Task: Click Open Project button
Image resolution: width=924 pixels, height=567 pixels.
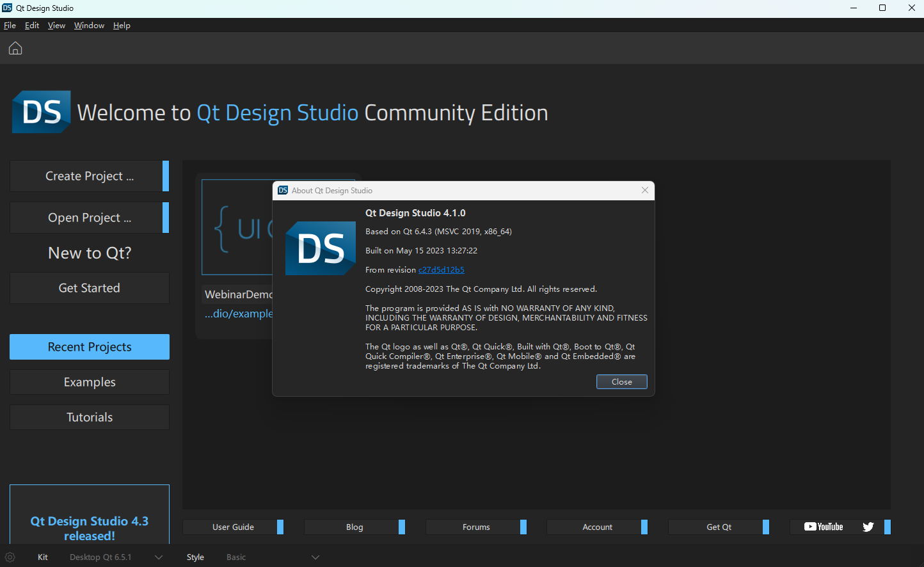Action: (90, 218)
